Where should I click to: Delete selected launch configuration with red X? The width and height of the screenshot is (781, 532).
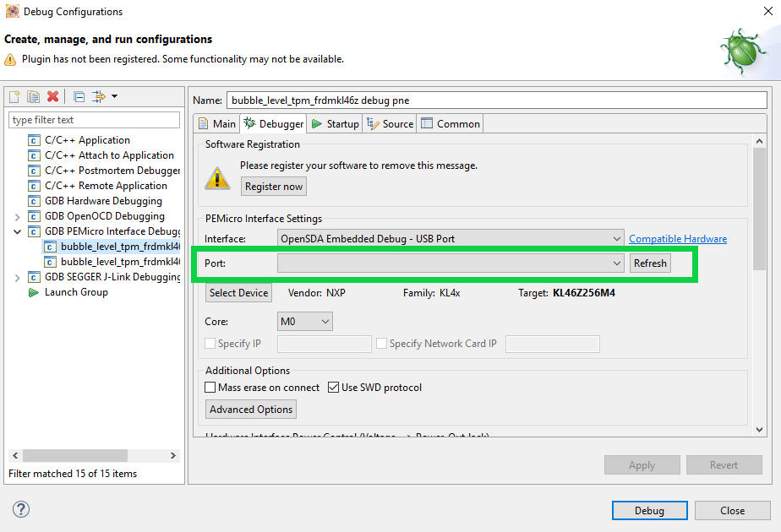tap(52, 96)
